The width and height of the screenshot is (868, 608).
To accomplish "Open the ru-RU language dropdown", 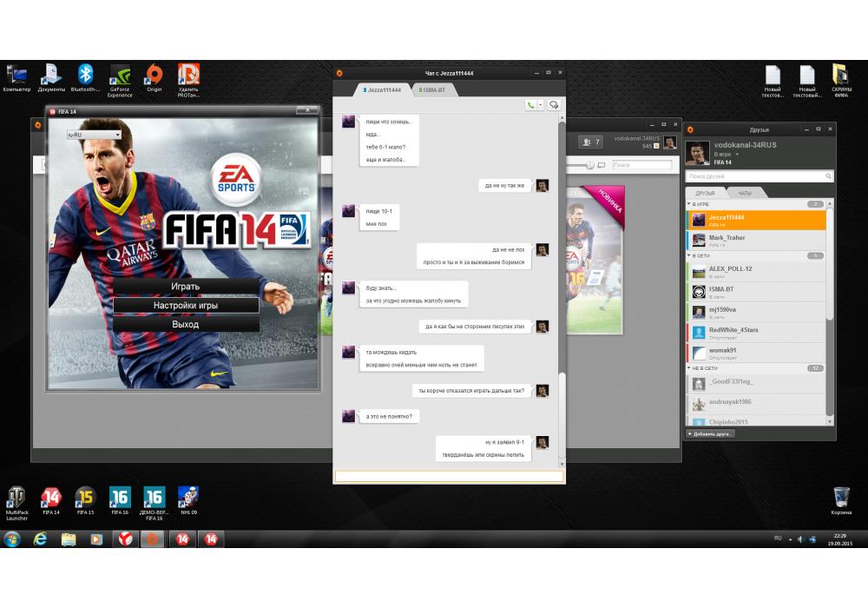I will tap(94, 135).
